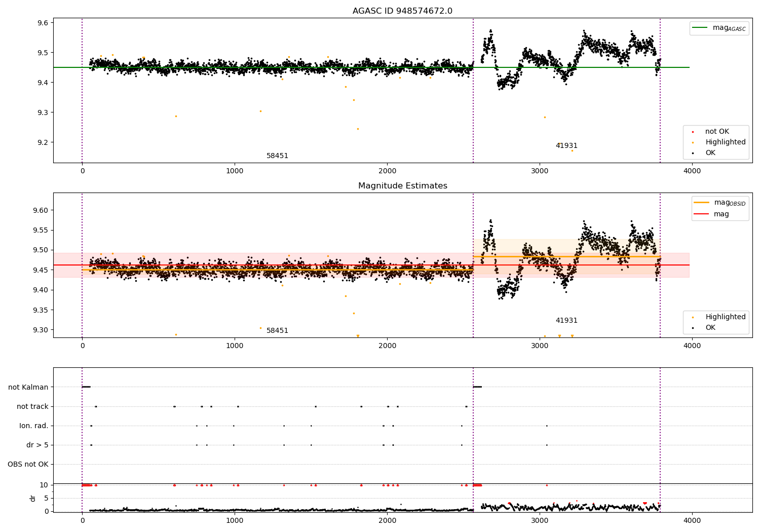Click the 9.60 tick on middle plot
The height and width of the screenshot is (532, 760).
[x=41, y=211]
